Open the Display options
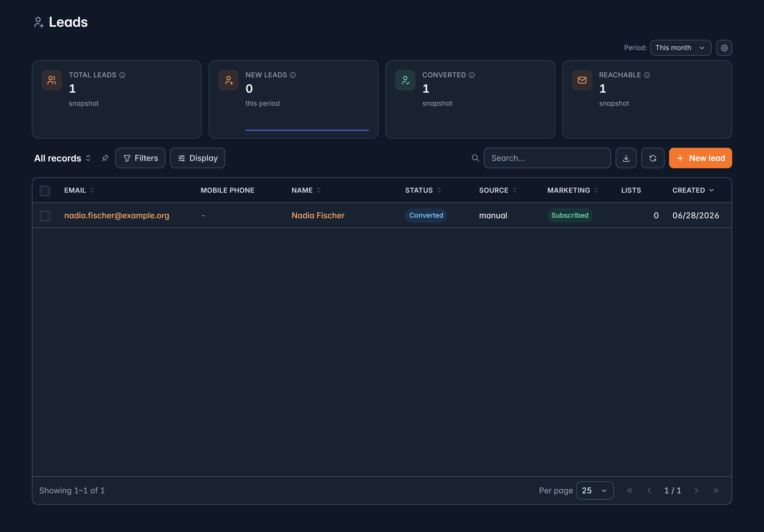This screenshot has height=532, width=764. click(x=197, y=158)
